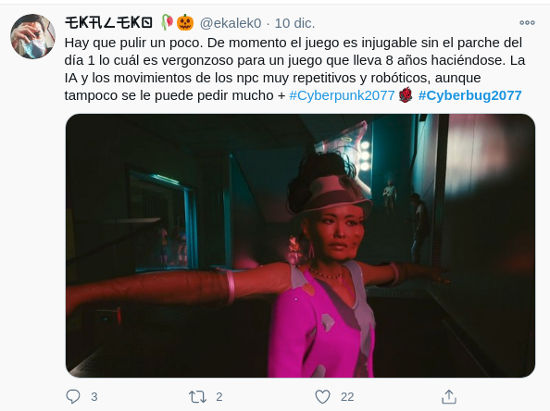Click the red emoji after #Cyberpunk2077

click(x=405, y=95)
